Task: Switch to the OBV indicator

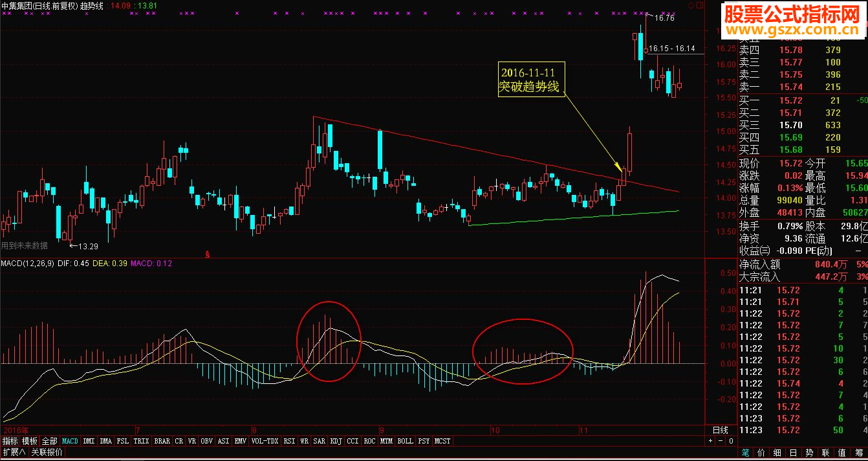Action: coord(207,441)
